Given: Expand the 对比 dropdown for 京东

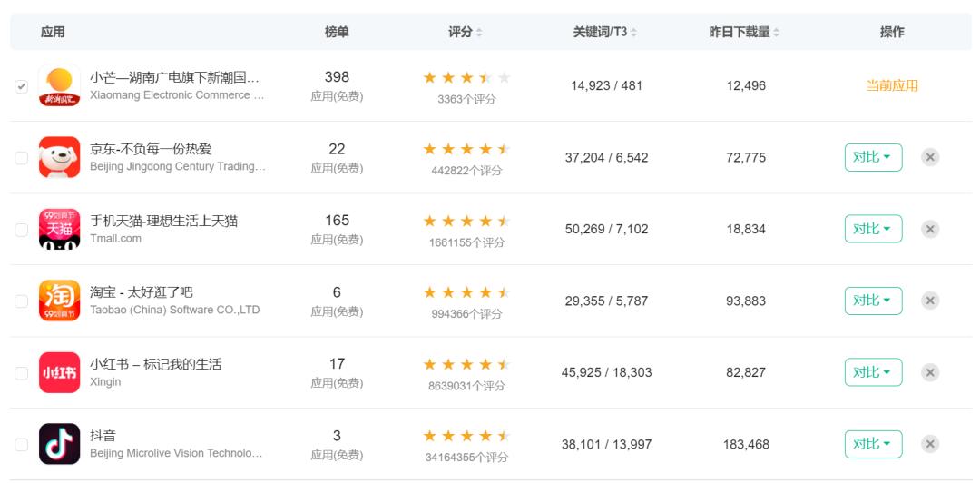Looking at the screenshot, I should [x=873, y=157].
